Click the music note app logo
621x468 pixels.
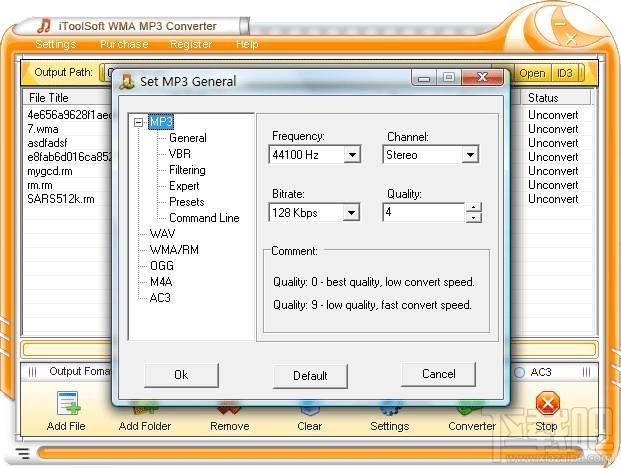click(44, 26)
